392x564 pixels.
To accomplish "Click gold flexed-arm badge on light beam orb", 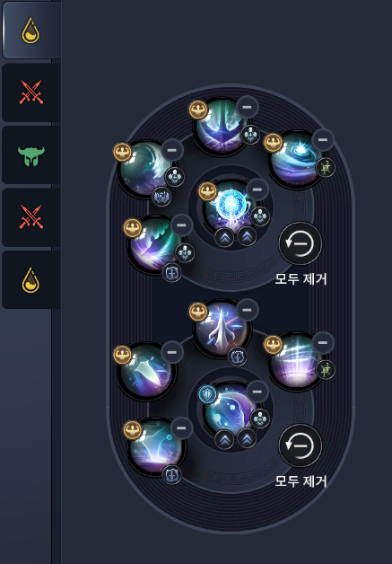I will [x=273, y=345].
